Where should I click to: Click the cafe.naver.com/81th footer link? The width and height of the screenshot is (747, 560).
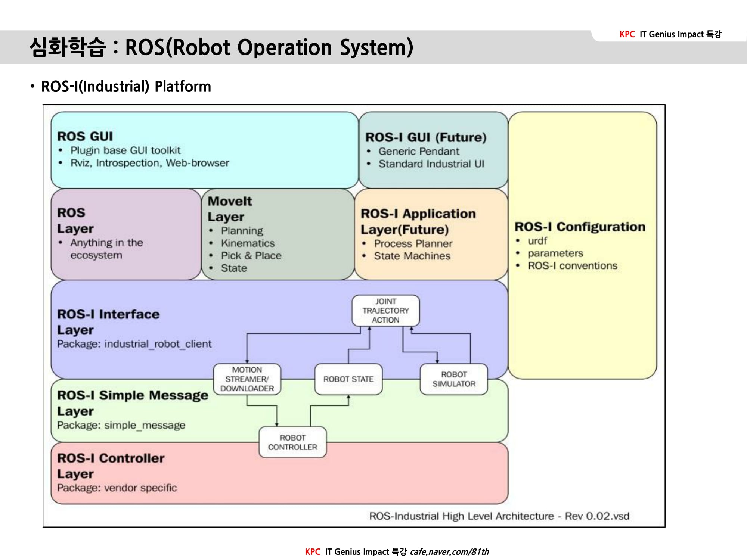click(x=449, y=552)
